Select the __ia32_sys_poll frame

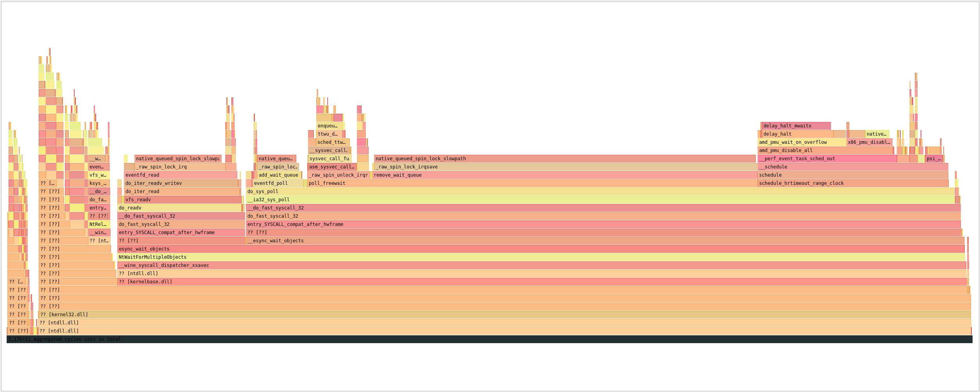(600, 200)
